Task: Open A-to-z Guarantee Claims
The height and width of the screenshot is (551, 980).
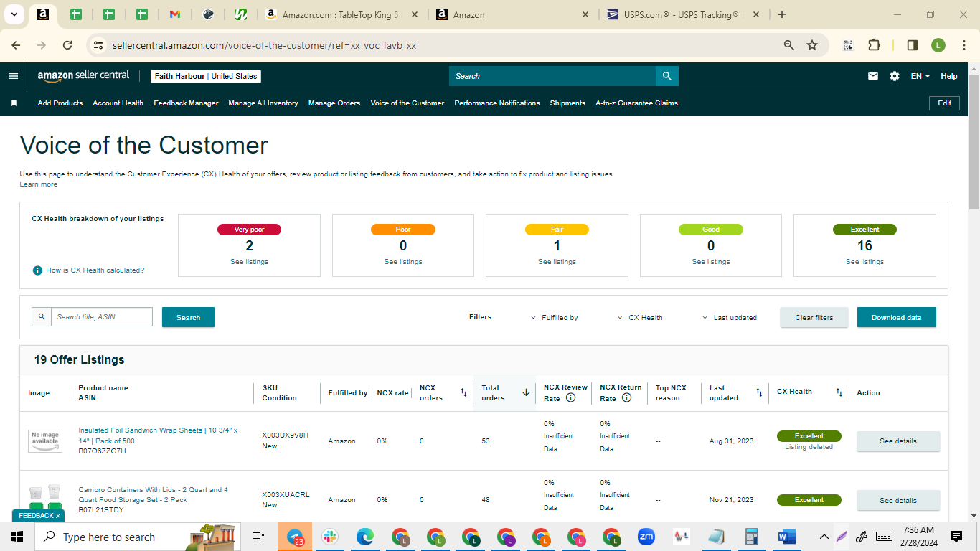Action: [637, 103]
